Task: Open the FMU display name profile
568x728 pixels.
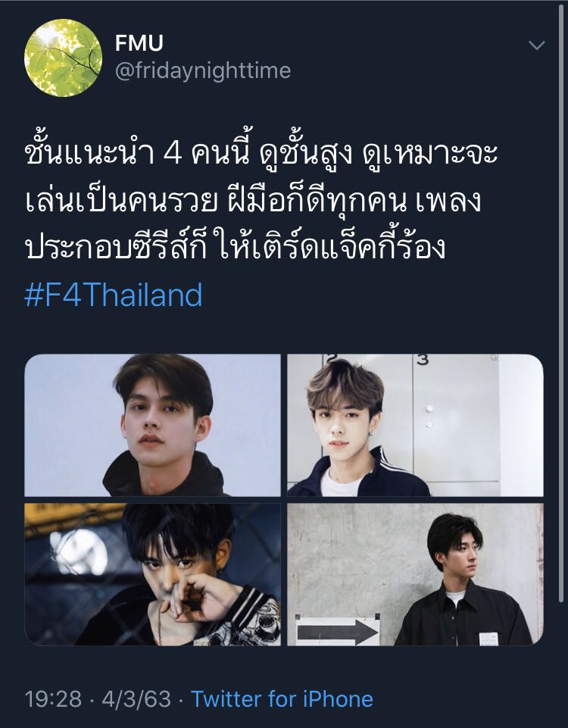Action: (139, 43)
